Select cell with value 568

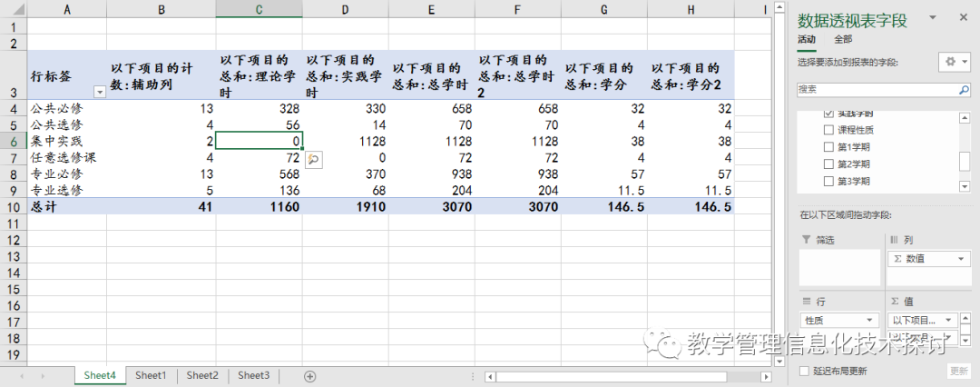click(x=260, y=174)
